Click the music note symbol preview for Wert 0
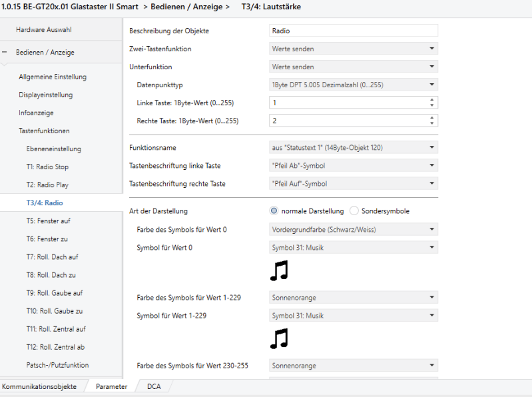This screenshot has height=397, width=532. click(280, 270)
